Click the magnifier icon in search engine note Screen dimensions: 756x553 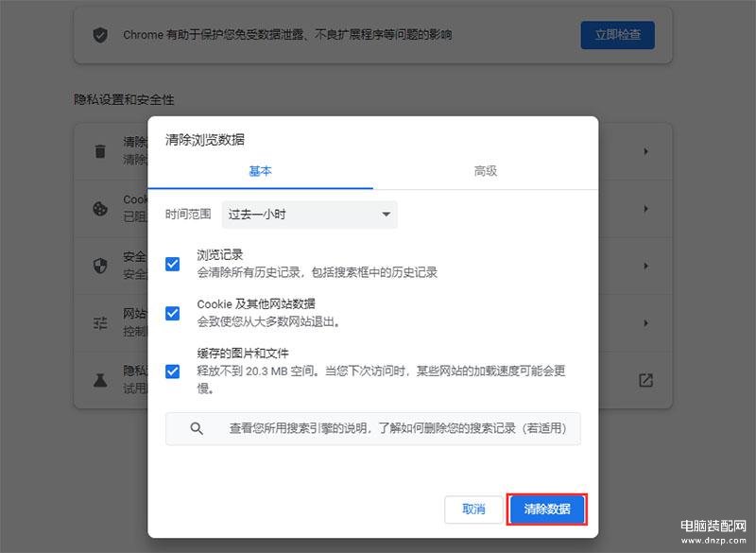pos(197,428)
